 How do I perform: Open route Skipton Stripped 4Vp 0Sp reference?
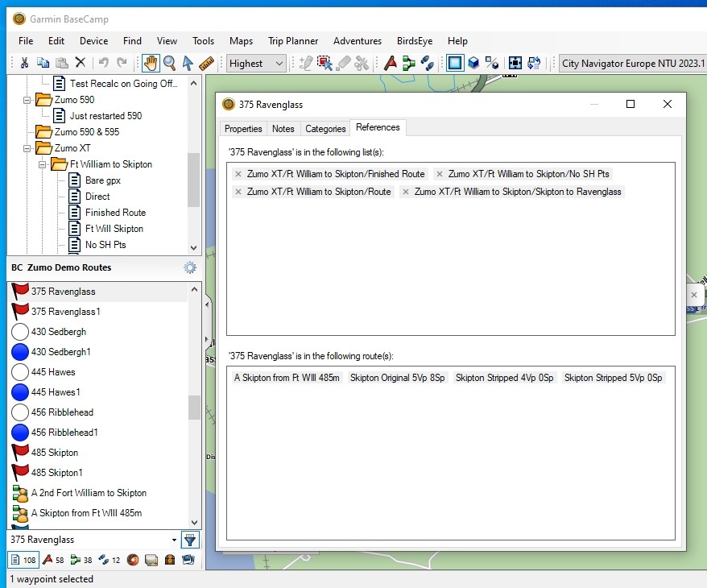pyautogui.click(x=505, y=378)
